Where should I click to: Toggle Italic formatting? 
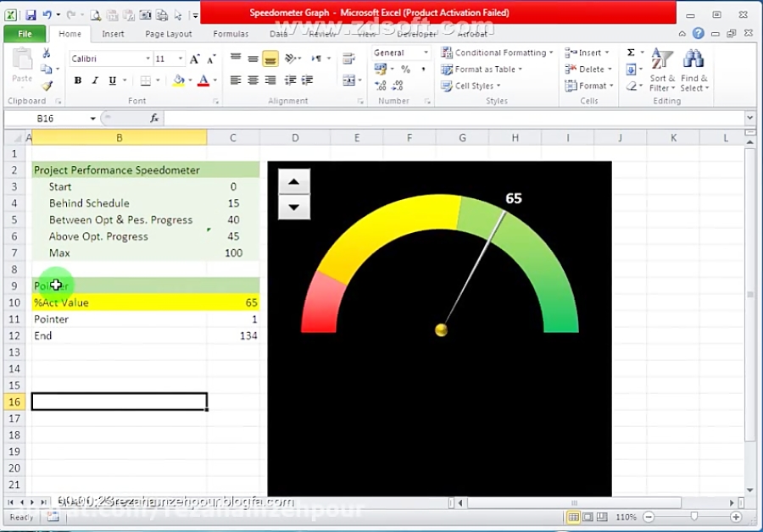pyautogui.click(x=95, y=80)
